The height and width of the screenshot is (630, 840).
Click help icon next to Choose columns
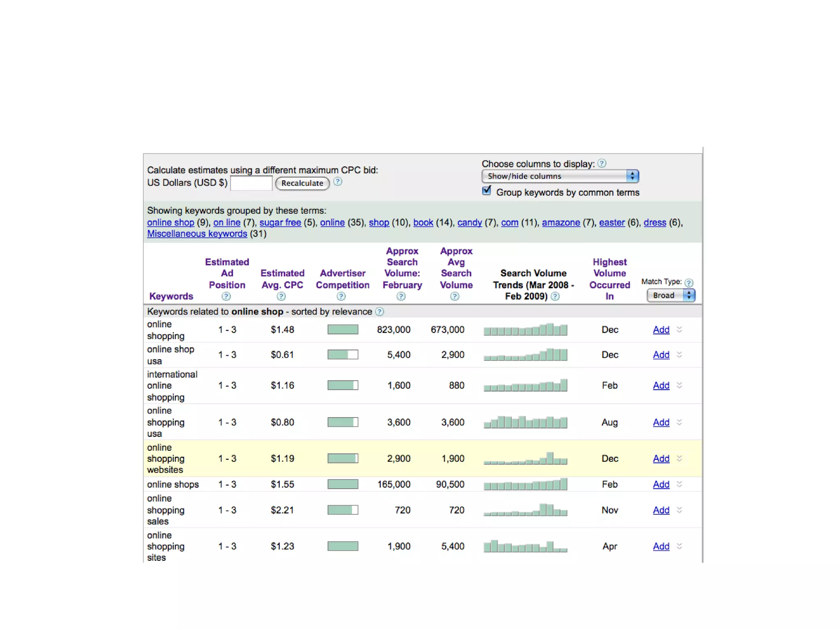602,164
